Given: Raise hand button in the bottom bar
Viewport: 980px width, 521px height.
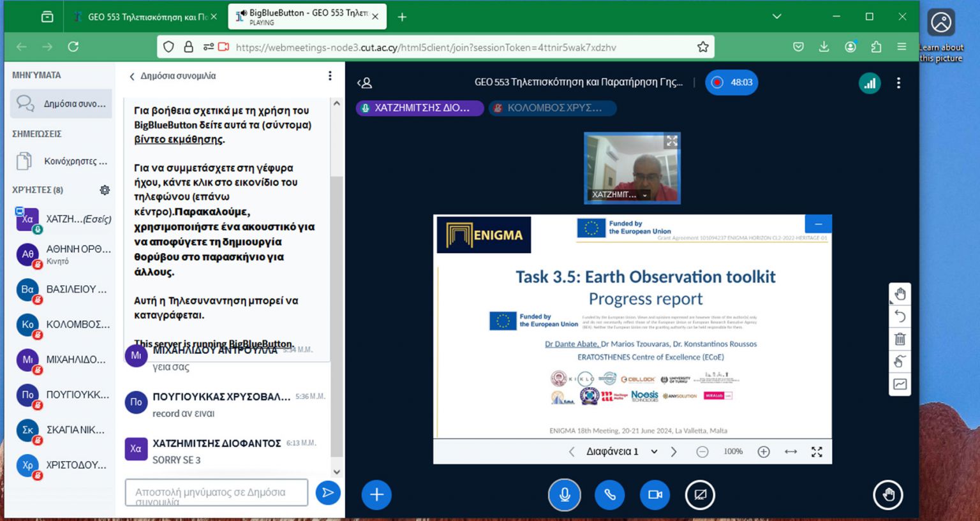Looking at the screenshot, I should 888,494.
